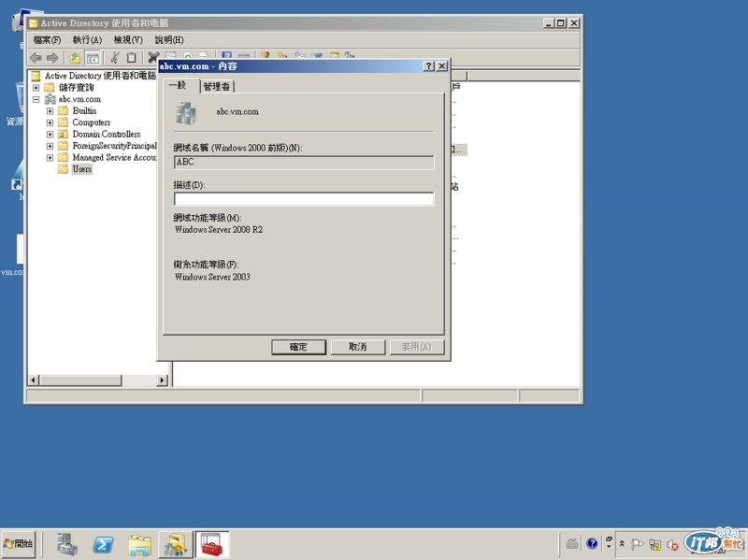Open Server Manager from the taskbar
This screenshot has height=560, width=748.
[66, 544]
